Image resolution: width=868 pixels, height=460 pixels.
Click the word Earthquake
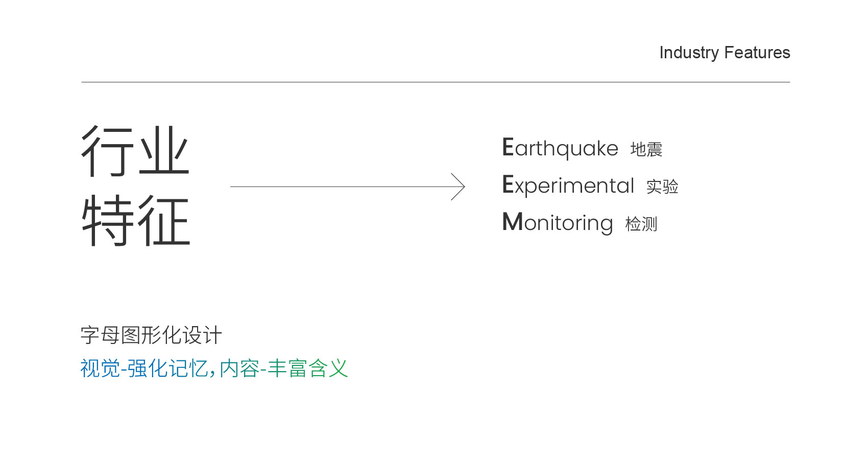click(x=560, y=148)
